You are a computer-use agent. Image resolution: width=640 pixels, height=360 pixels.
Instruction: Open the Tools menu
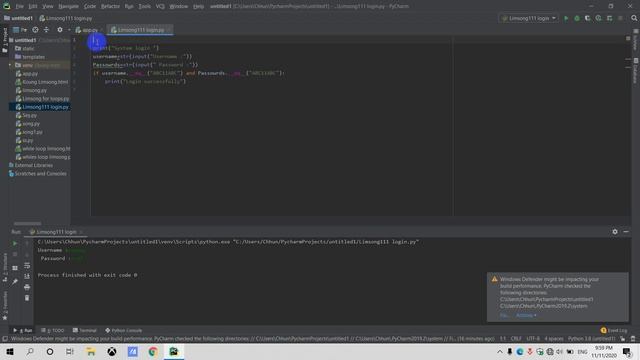(144, 7)
